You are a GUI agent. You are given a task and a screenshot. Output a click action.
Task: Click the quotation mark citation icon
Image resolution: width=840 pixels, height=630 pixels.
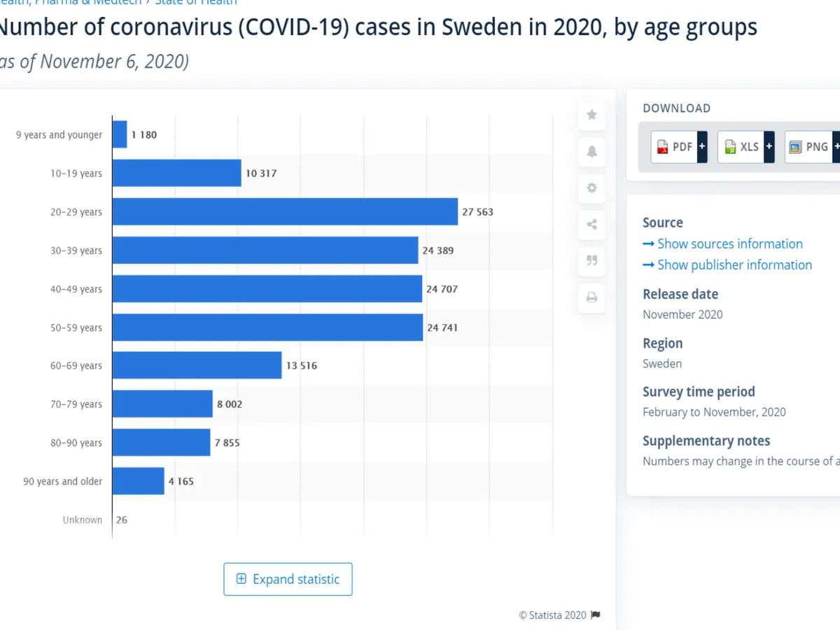tap(591, 260)
